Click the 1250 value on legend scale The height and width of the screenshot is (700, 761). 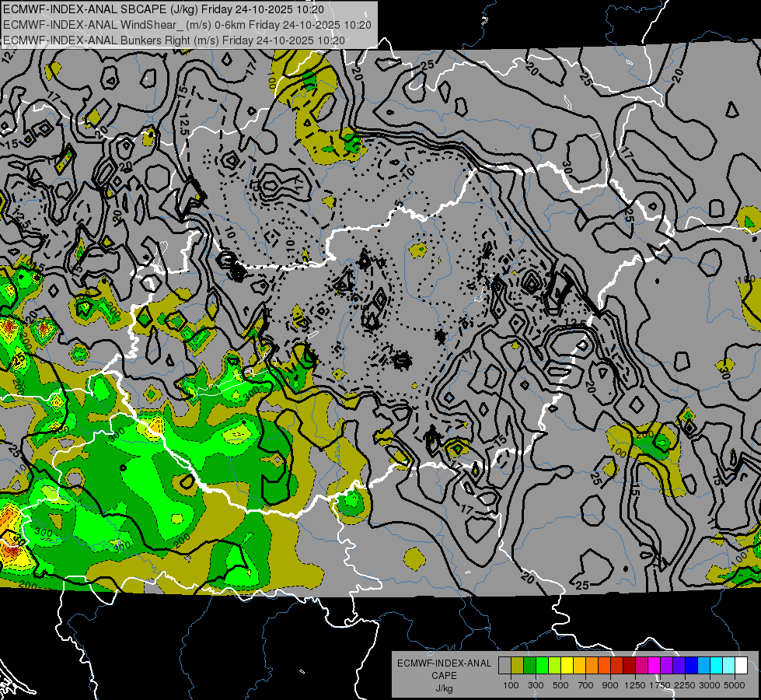[x=635, y=685]
